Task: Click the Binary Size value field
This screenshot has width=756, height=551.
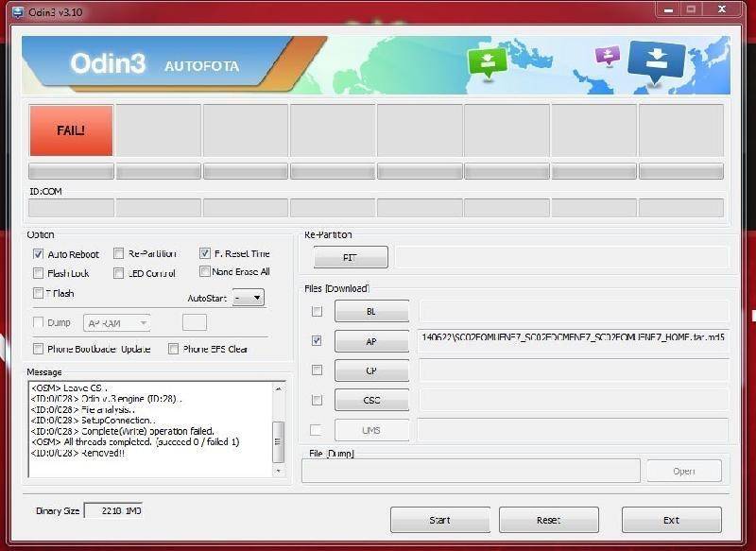Action: [113, 510]
